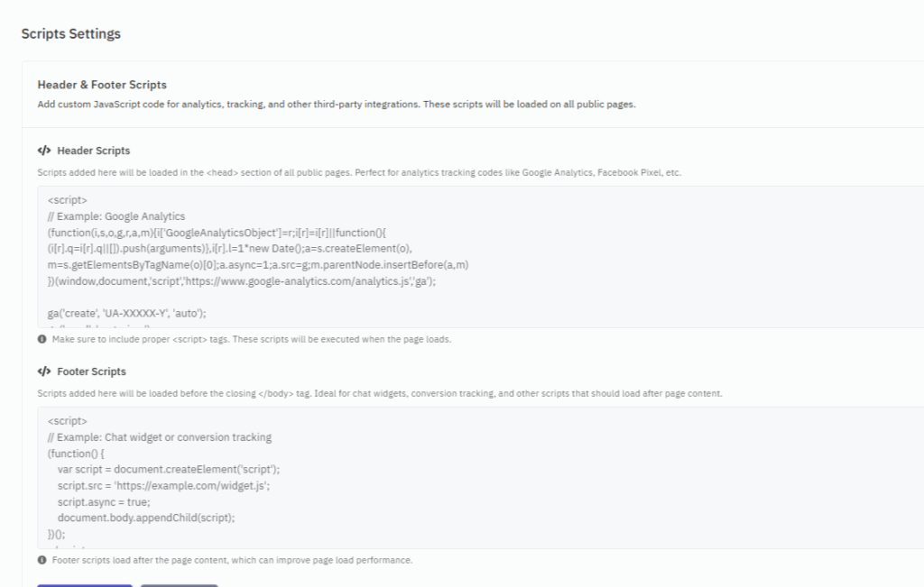The image size is (924, 587).
Task: Click the info icon under the footer script box
Action: point(42,560)
